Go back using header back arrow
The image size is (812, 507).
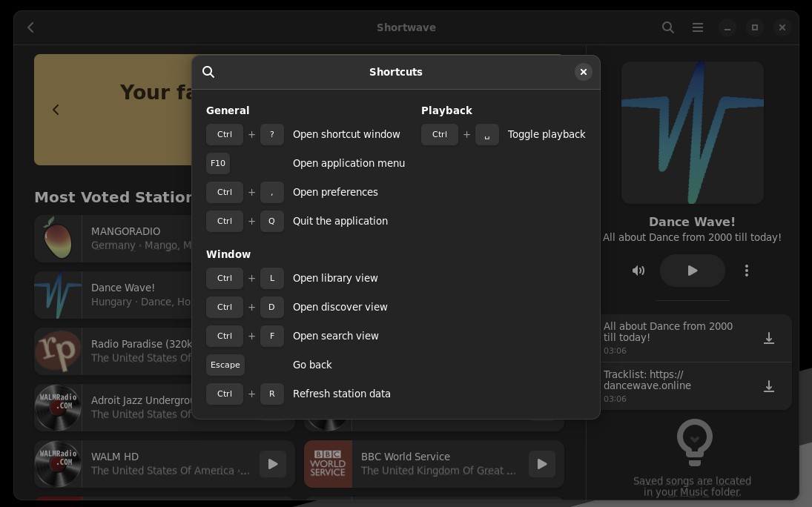[30, 27]
